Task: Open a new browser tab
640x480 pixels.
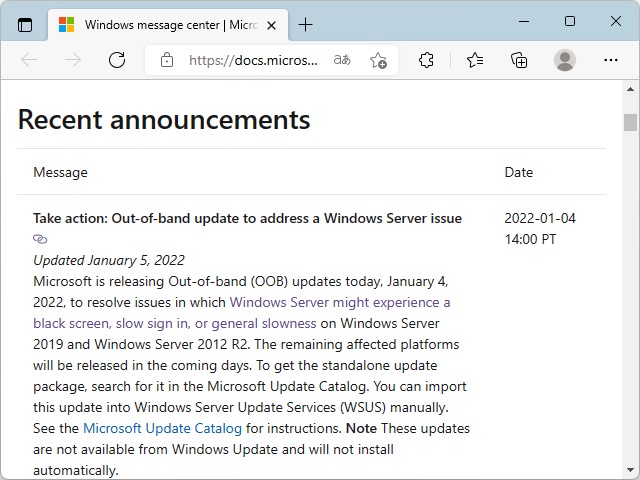Action: 306,24
